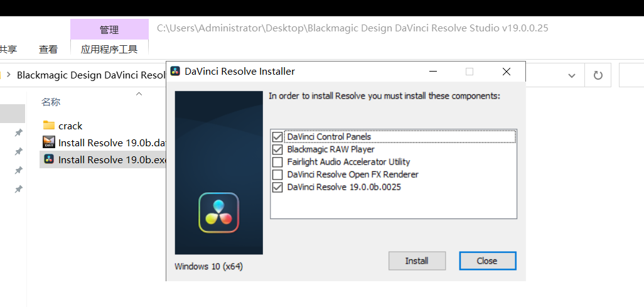Click the DaVinci Resolve logo image in installer
The image size is (644, 307).
(x=218, y=213)
